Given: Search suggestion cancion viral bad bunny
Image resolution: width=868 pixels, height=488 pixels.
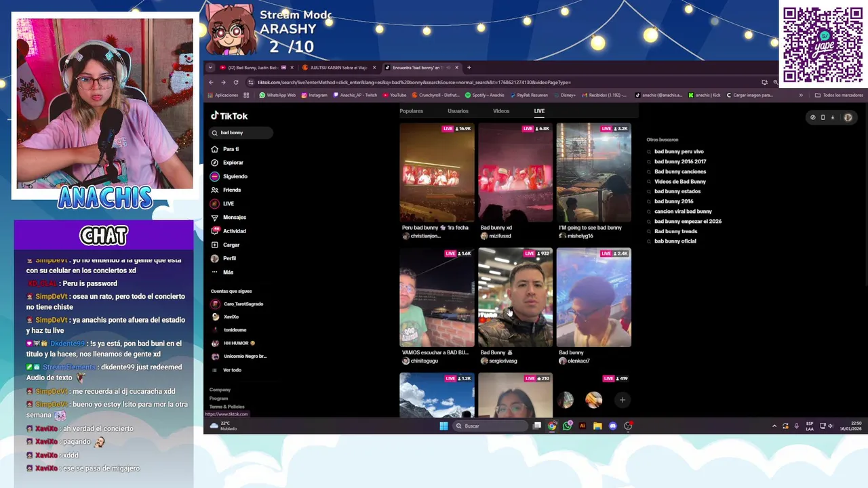Looking at the screenshot, I should [x=682, y=211].
